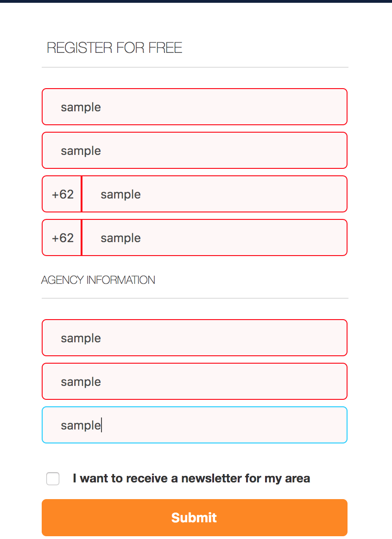Click the divider line under Register for Free
Screen dimensions: 392x539
coord(195,67)
